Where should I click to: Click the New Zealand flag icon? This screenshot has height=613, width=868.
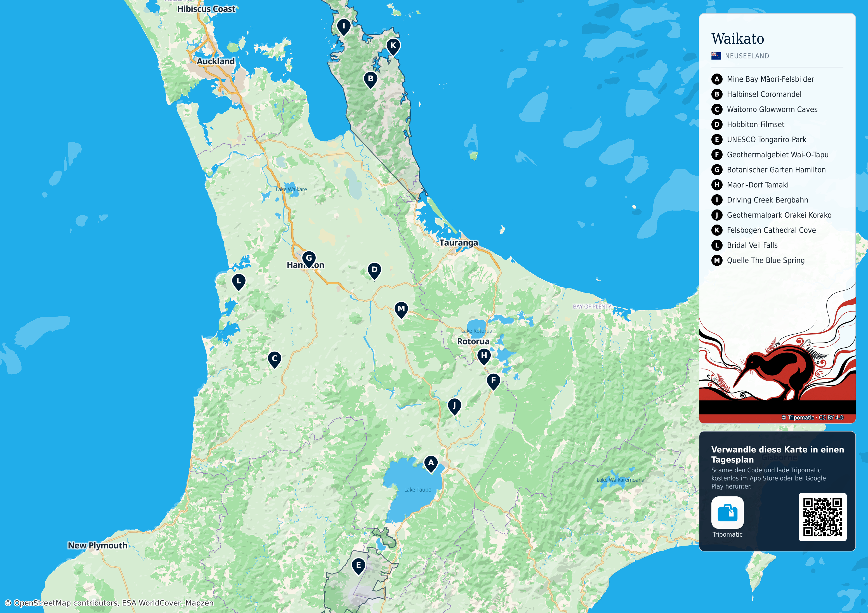[716, 56]
